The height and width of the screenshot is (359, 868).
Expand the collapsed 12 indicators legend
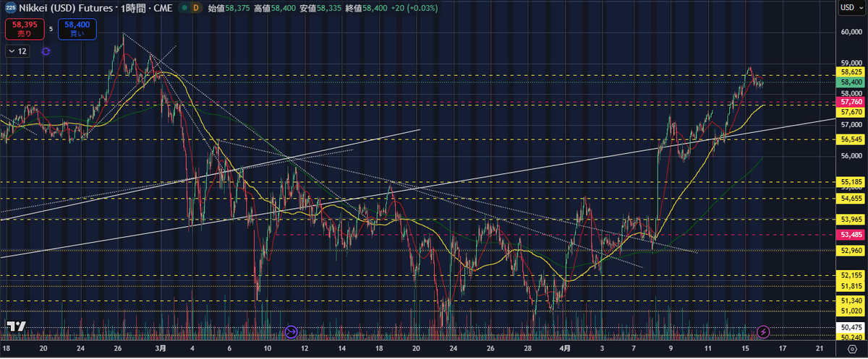(x=17, y=51)
